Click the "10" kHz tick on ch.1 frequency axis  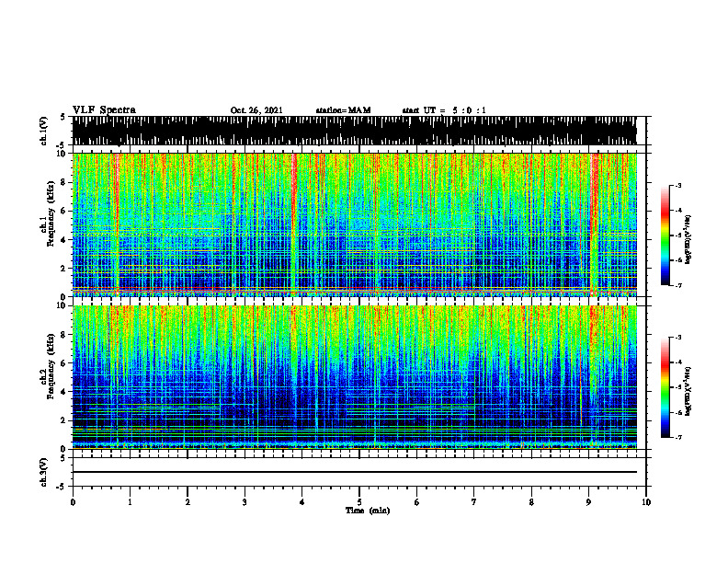63,154
